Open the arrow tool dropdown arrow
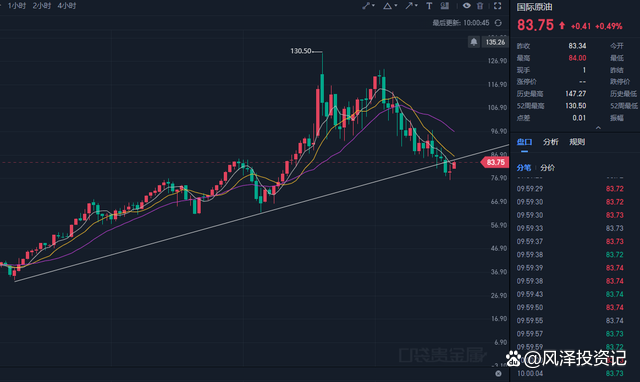Viewport: 640px width, 382px height. coord(416,6)
